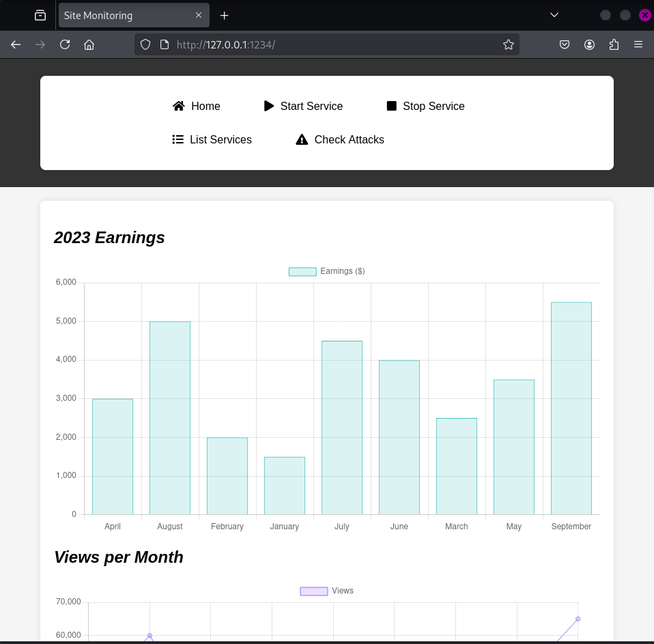Click the Check Attacks warning triangle icon
The image size is (654, 644).
pyautogui.click(x=301, y=139)
